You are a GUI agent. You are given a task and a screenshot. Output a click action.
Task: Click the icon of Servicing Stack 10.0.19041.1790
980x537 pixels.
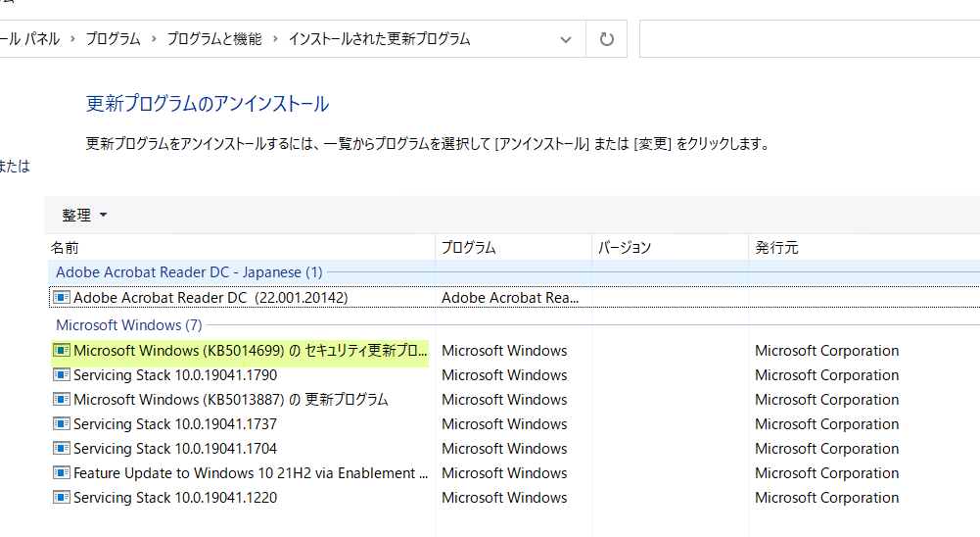pos(62,375)
